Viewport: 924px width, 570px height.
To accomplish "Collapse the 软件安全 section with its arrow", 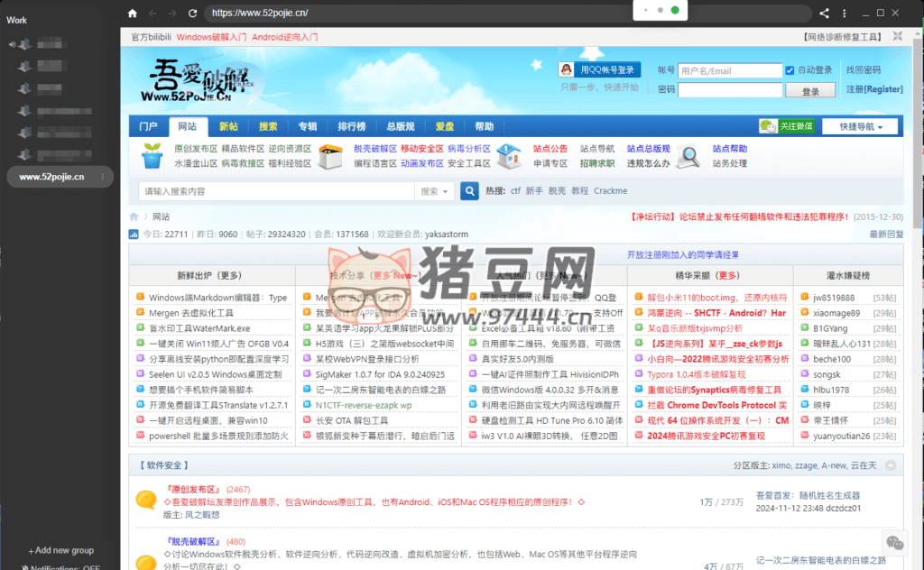I will [x=891, y=465].
